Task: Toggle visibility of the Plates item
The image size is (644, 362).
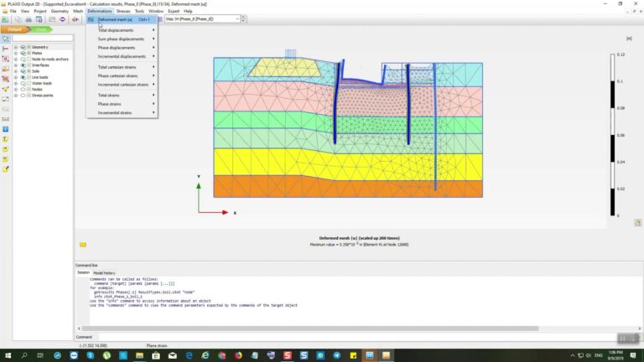Action: [x=29, y=53]
